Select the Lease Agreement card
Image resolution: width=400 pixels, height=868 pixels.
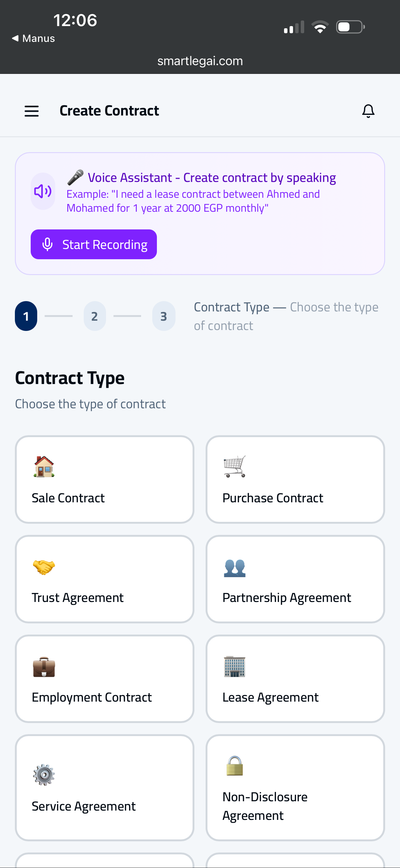point(295,679)
